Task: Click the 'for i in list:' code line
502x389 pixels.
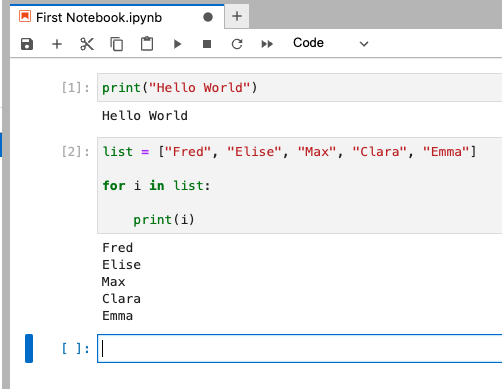Action: click(x=157, y=186)
